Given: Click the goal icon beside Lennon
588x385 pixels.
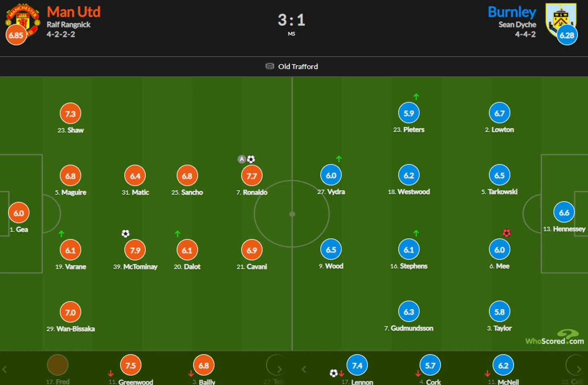Looking at the screenshot, I should (x=333, y=373).
